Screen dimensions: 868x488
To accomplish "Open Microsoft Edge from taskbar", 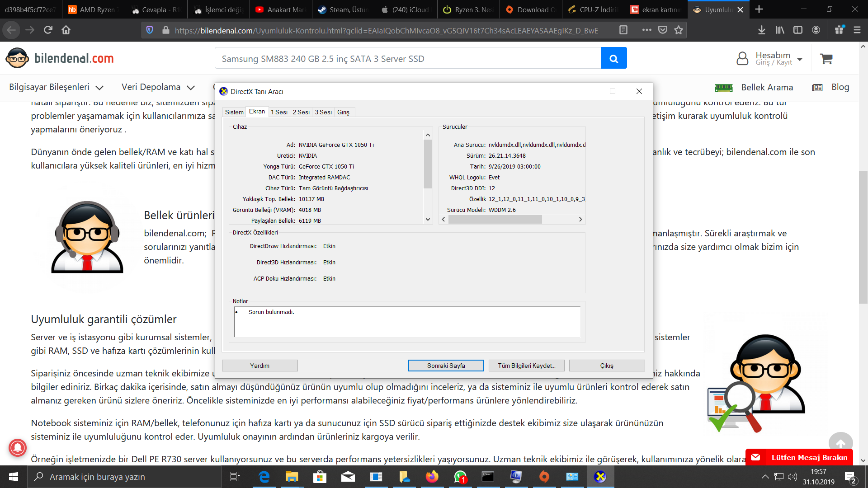I will point(264,477).
